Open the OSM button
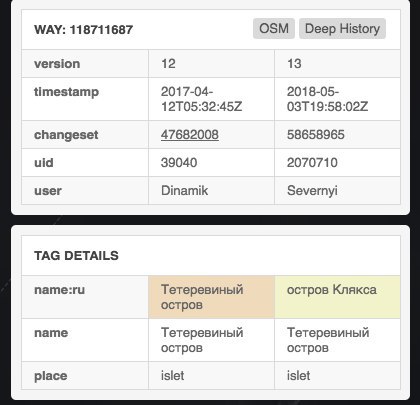Screen dimensions: 420x405 pyautogui.click(x=274, y=29)
